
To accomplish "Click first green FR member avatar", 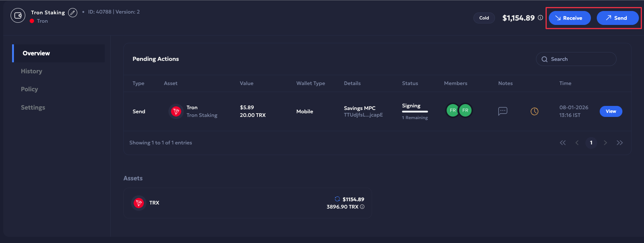I will [x=453, y=110].
